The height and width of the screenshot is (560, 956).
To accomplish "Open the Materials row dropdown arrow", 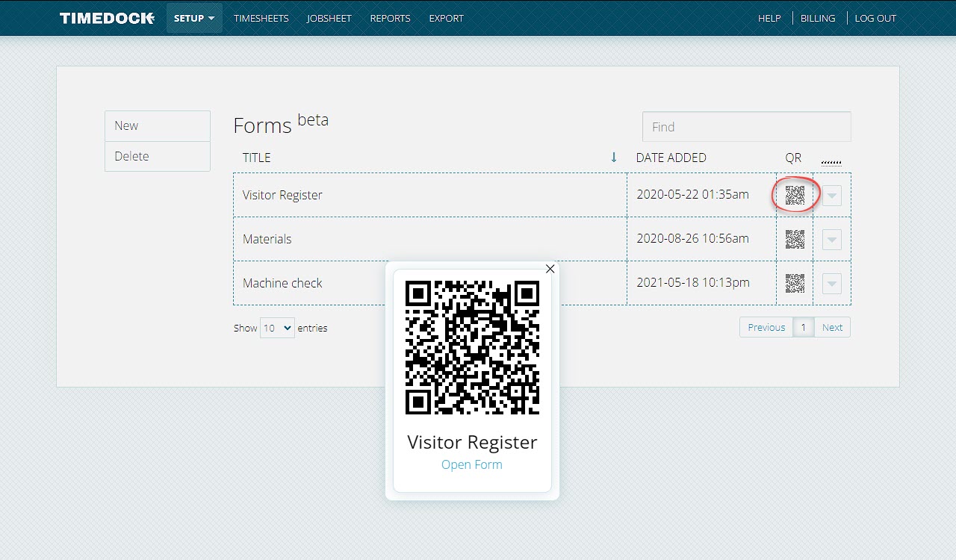I will click(x=831, y=240).
